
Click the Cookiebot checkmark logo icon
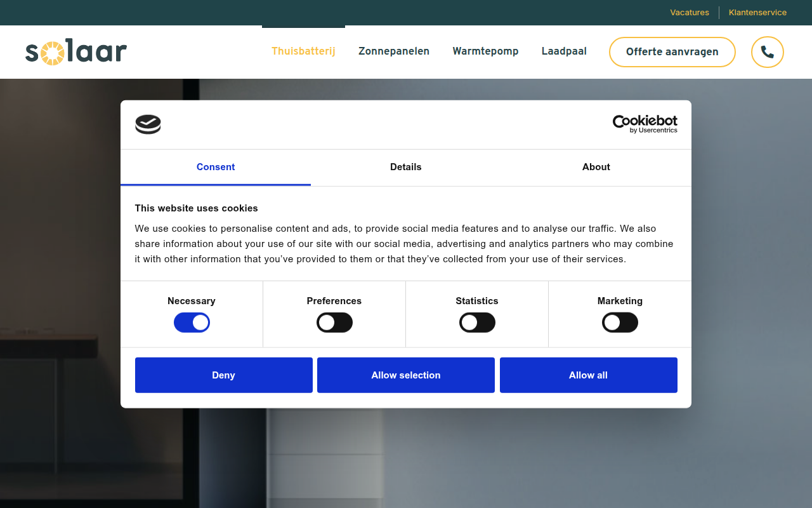pos(148,124)
